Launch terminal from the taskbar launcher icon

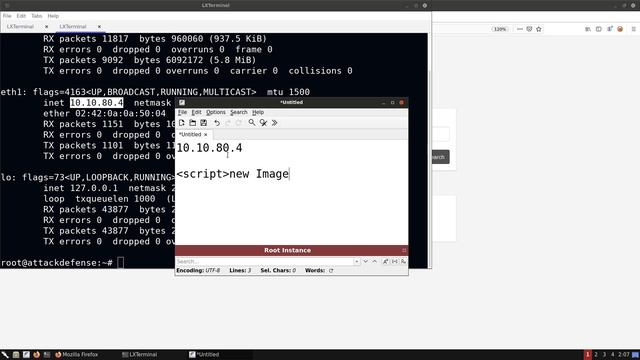click(47, 355)
